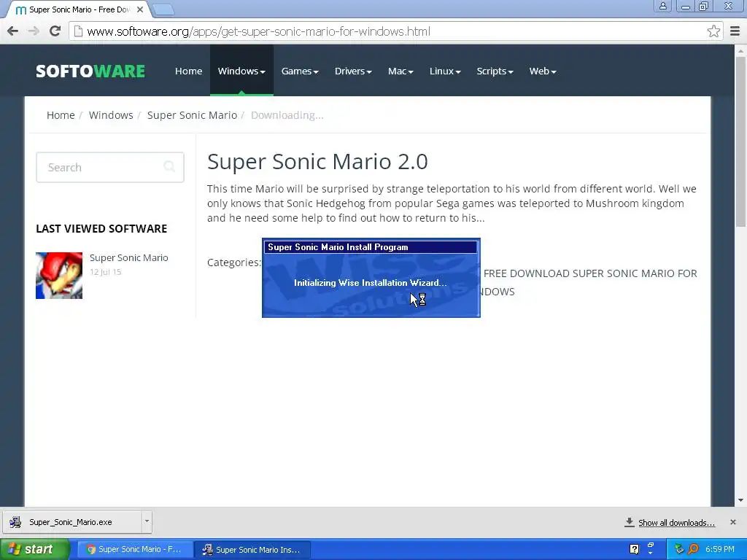Reload the page with the refresh icon

(55, 31)
